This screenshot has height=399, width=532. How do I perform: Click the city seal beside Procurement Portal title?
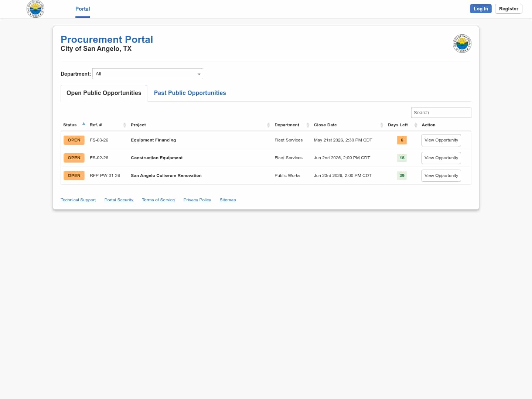coord(462,44)
